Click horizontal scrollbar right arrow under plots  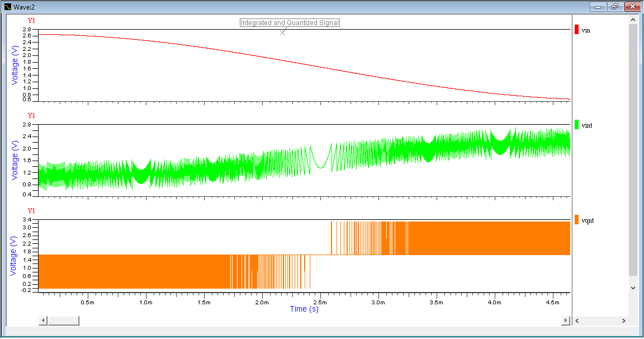(x=566, y=321)
